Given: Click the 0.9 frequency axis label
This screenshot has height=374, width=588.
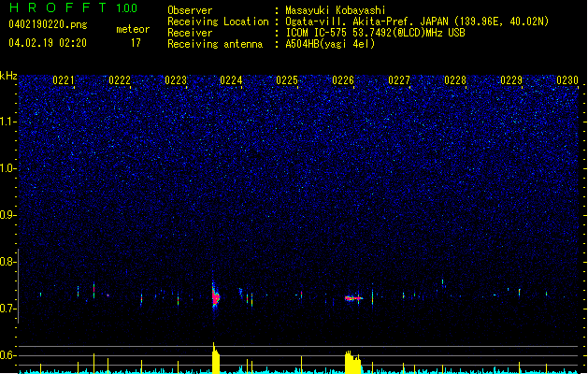Looking at the screenshot, I should pyautogui.click(x=7, y=215).
